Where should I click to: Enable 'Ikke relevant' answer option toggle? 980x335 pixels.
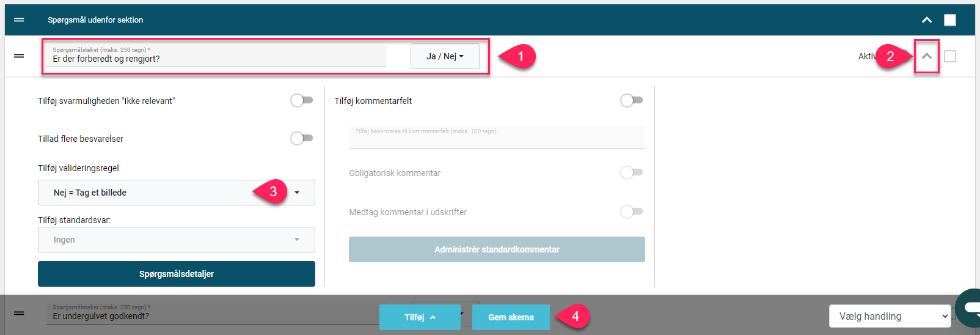click(x=302, y=100)
